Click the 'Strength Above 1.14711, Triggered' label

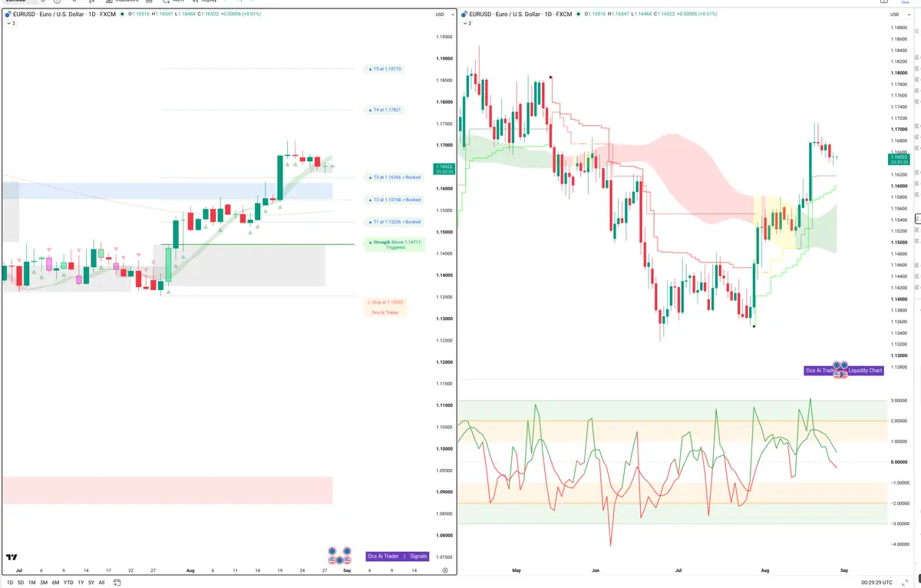pyautogui.click(x=395, y=244)
